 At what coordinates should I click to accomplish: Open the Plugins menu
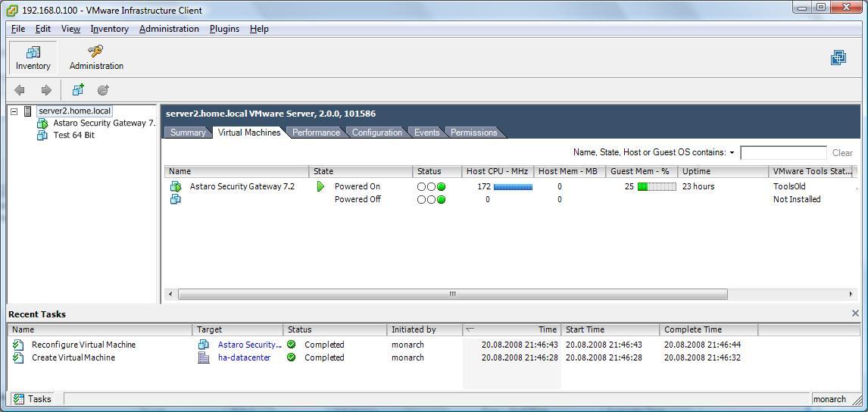(224, 29)
